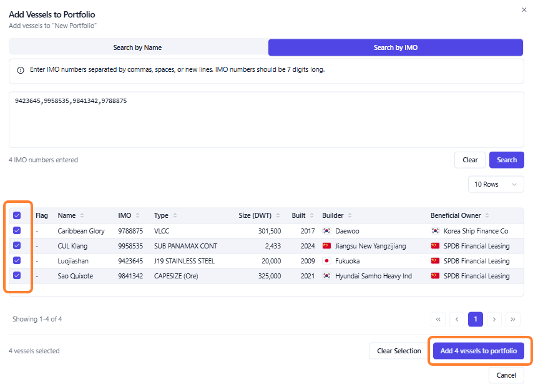
Task: Click Japan flag next to Fukuoka
Action: point(326,261)
